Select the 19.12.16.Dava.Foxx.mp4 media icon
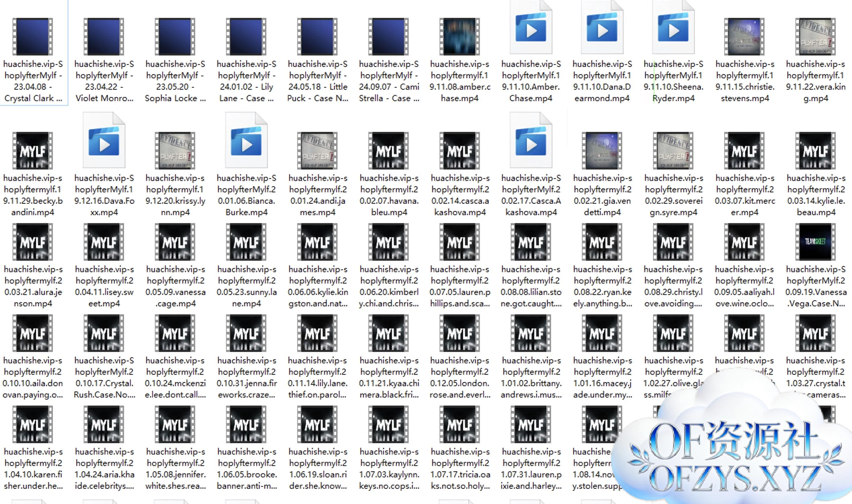852x504 pixels. tap(104, 142)
